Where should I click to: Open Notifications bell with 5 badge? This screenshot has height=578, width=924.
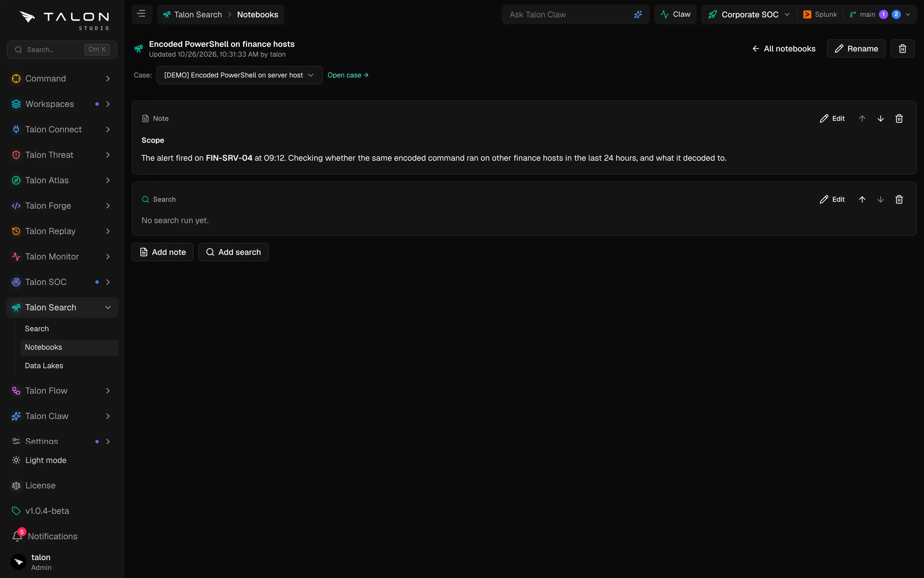tap(45, 536)
